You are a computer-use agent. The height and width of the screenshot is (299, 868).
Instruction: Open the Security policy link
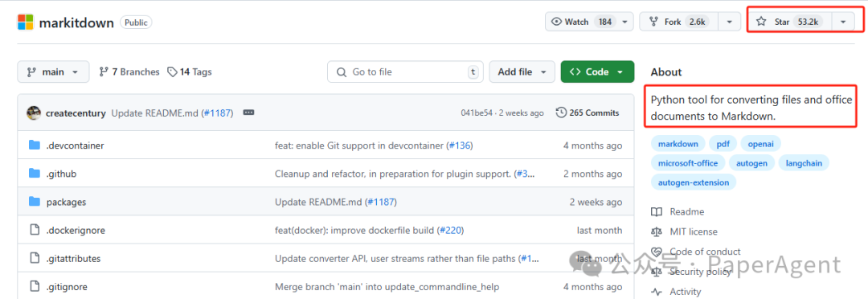point(700,272)
